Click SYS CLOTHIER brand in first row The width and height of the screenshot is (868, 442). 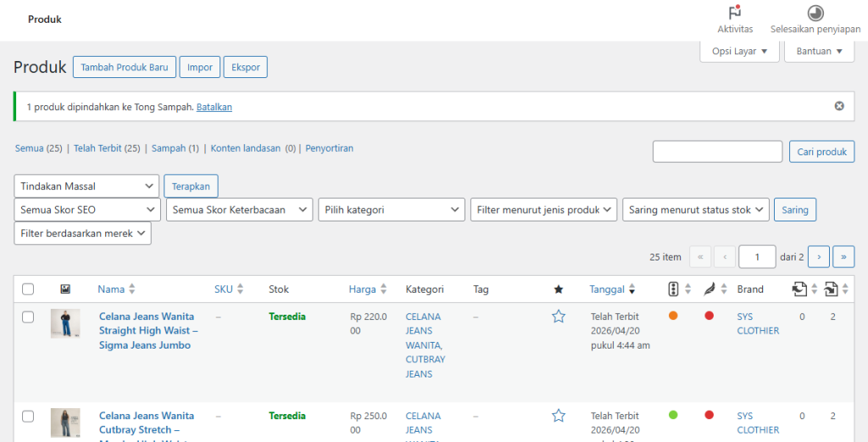[x=758, y=323]
